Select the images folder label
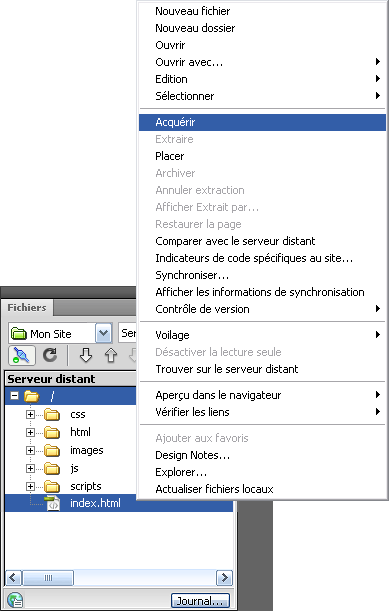389x611 pixels. pos(87,450)
